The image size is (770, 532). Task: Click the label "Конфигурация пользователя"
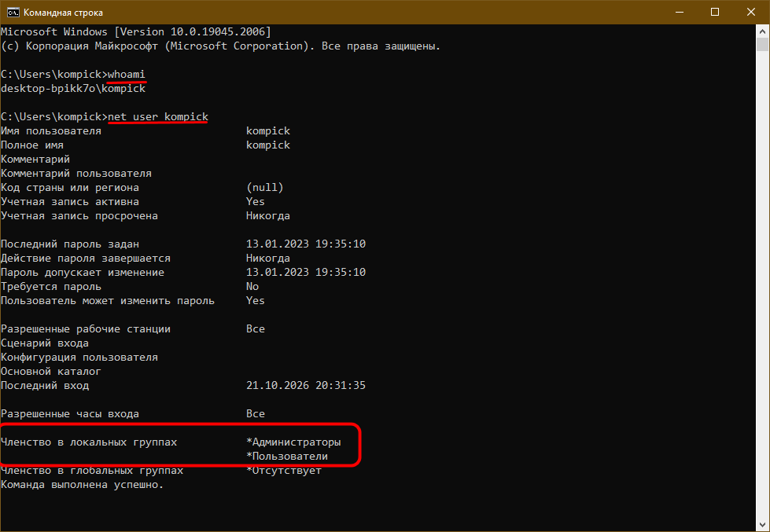pos(79,358)
